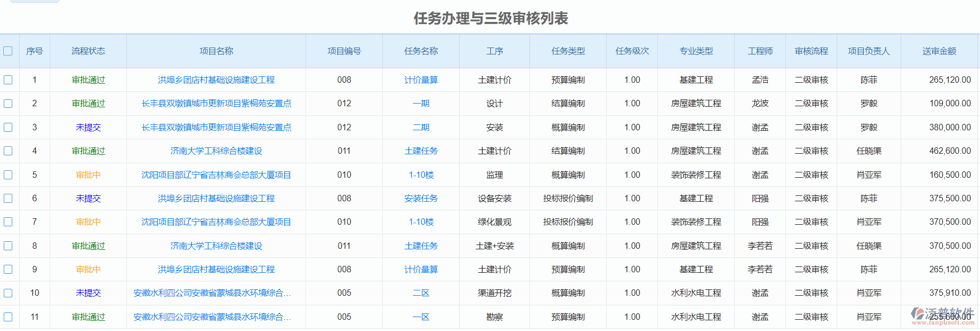Open task 土建任务 in row 8
The image size is (980, 331).
point(421,246)
